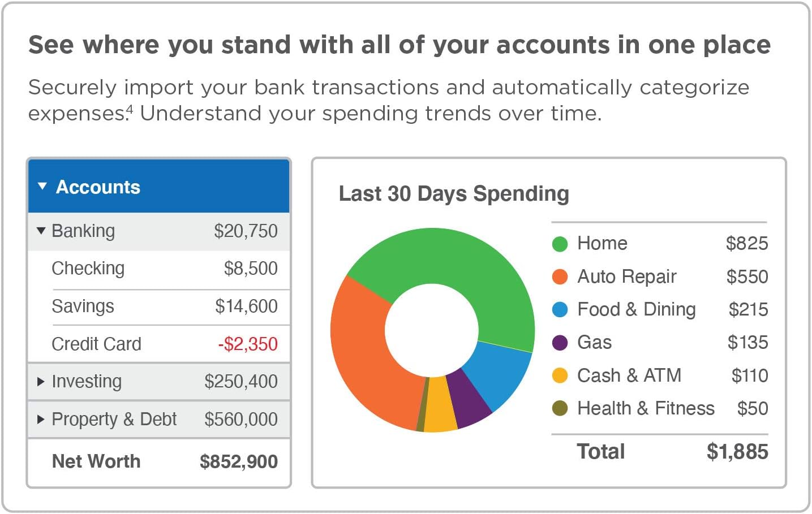Screen dimensions: 812x514
Task: Click the orange Auto Repair legend dot
Action: pos(560,277)
